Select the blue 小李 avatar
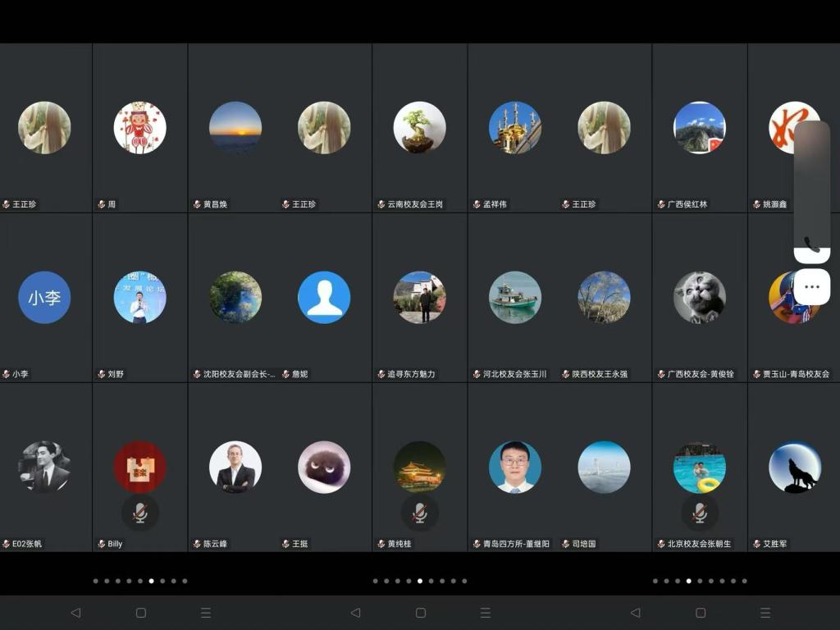The height and width of the screenshot is (630, 840). [x=44, y=297]
